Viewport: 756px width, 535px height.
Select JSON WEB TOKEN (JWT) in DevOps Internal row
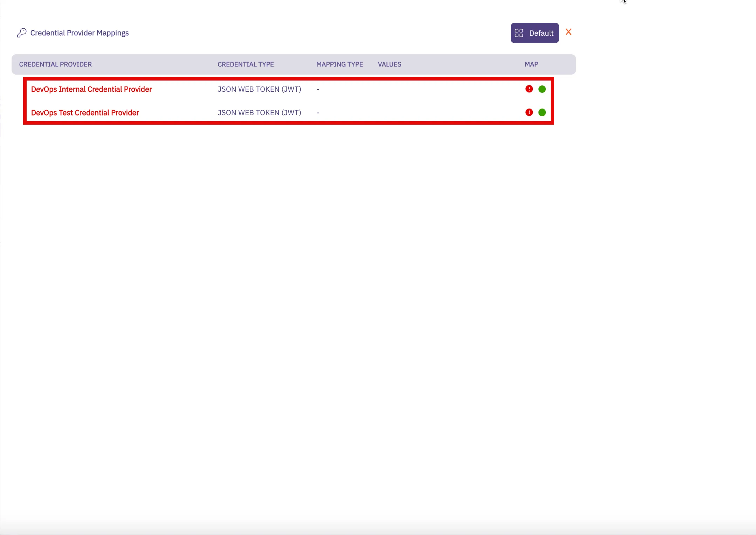click(x=260, y=89)
